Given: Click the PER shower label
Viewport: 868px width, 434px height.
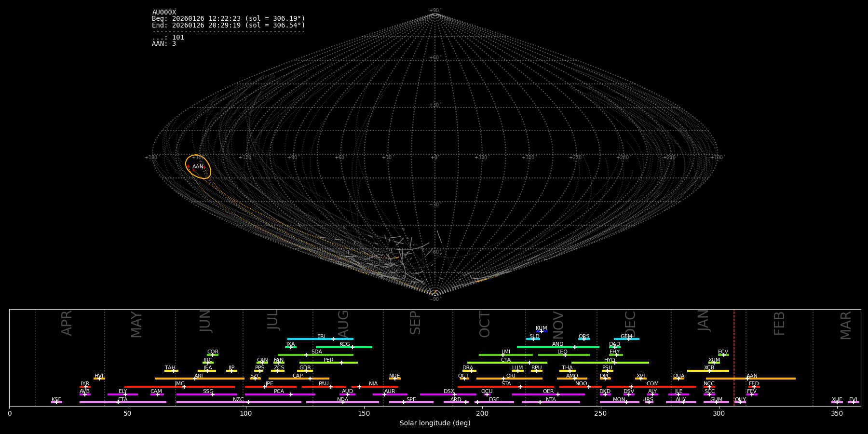Looking at the screenshot, I should coord(328,360).
